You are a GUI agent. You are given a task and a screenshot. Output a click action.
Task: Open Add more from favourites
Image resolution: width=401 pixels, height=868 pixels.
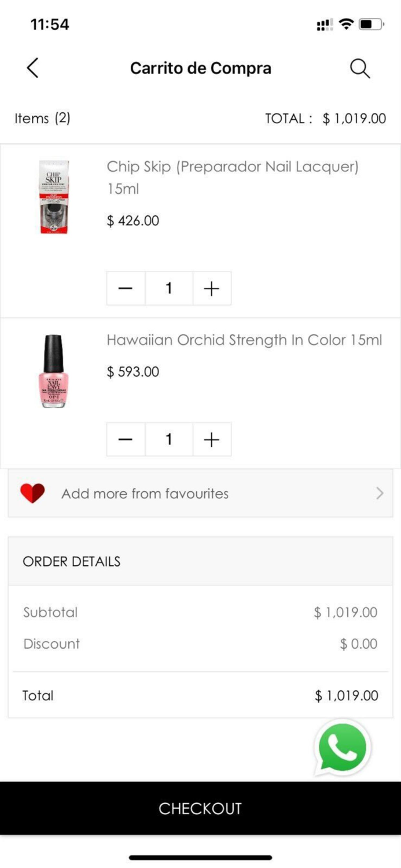(145, 494)
